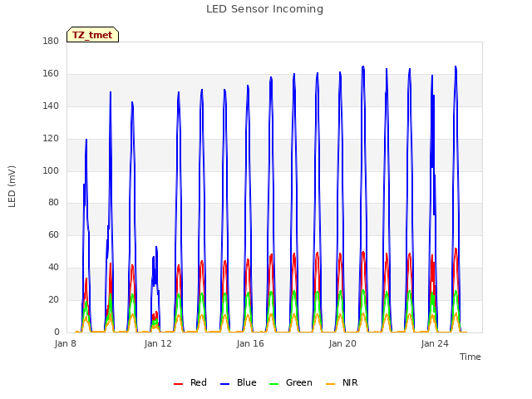Image resolution: width=532 pixels, height=399 pixels.
Task: Click the Jan 24 x-axis label
Action: pyautogui.click(x=435, y=343)
